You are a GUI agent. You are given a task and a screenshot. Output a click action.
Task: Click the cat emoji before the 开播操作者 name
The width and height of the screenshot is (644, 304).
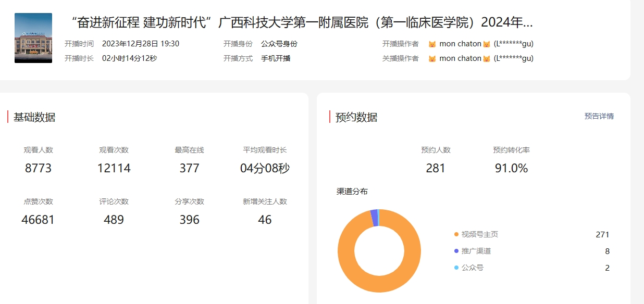(x=432, y=44)
